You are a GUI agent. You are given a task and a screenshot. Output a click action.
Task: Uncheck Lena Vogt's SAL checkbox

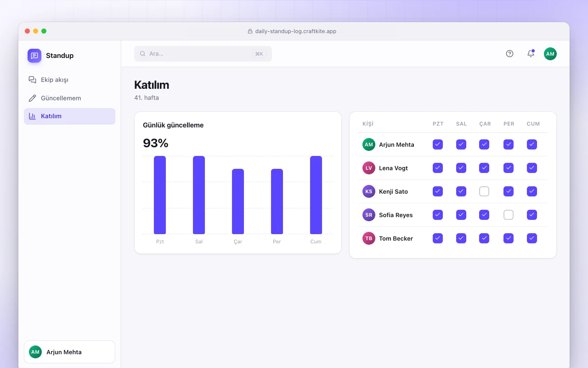(461, 168)
